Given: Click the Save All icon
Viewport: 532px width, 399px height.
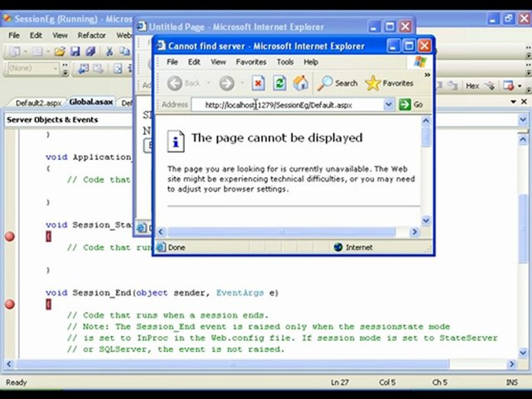Looking at the screenshot, I should pyautogui.click(x=90, y=52).
